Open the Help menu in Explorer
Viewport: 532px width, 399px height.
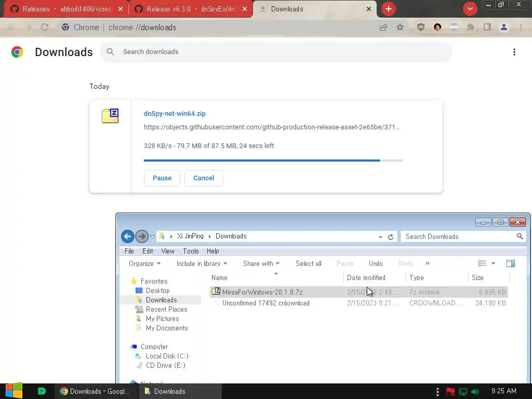coord(212,251)
